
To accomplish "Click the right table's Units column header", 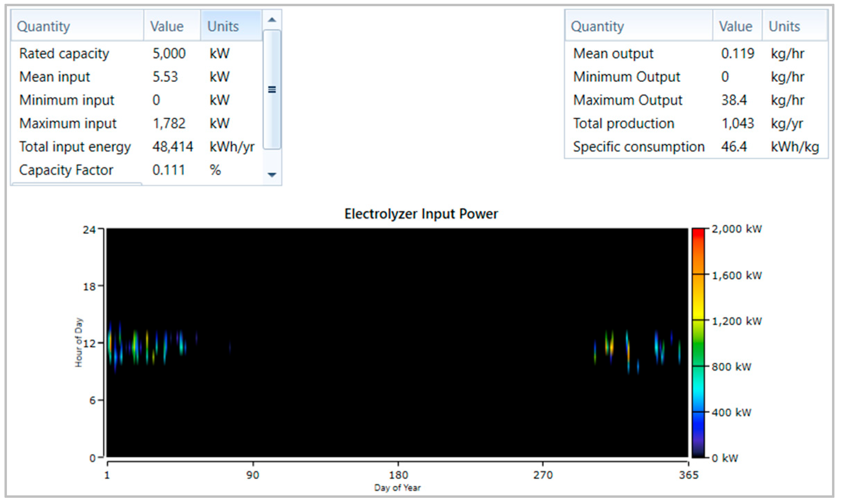I will pyautogui.click(x=795, y=26).
